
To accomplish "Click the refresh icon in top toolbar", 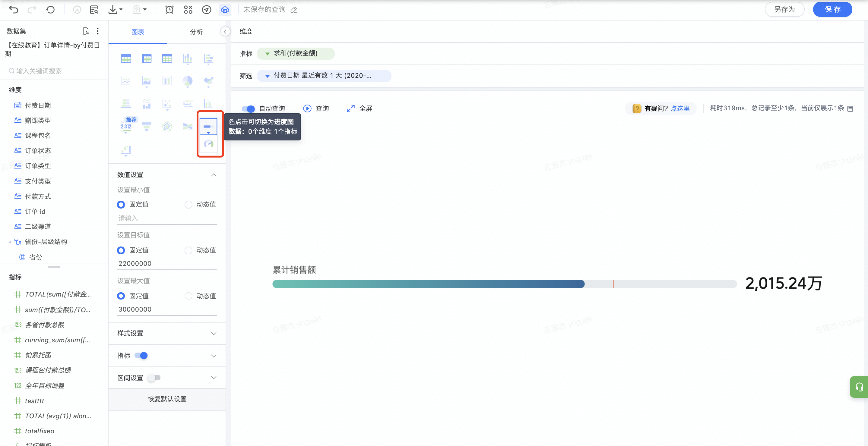I will (x=51, y=10).
